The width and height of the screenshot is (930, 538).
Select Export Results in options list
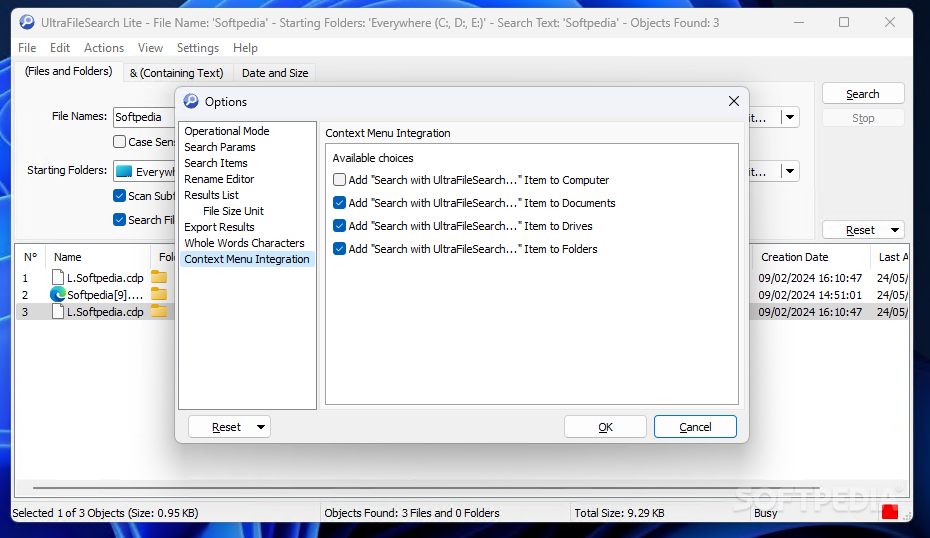click(x=219, y=227)
